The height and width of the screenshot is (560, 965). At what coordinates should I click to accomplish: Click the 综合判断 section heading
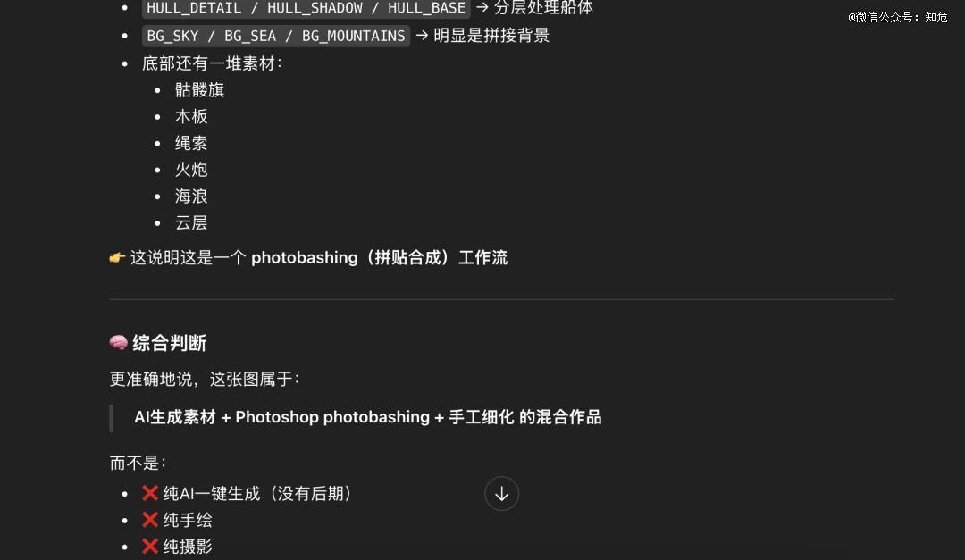pos(169,343)
